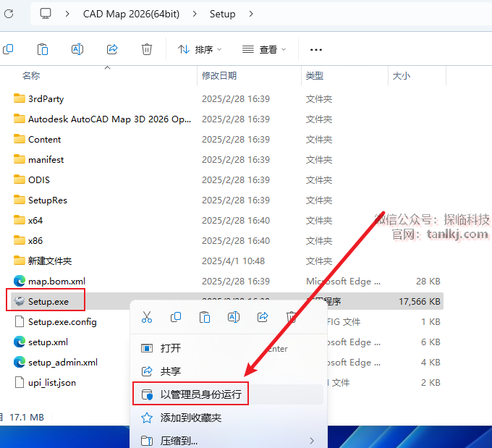Expand the chevron after Setup breadcrumb

tap(251, 14)
